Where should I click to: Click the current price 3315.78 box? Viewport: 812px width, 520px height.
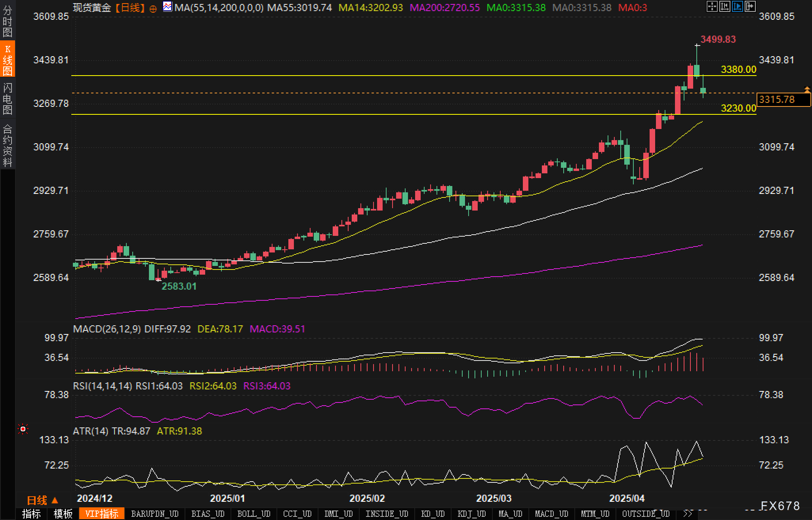[x=783, y=99]
